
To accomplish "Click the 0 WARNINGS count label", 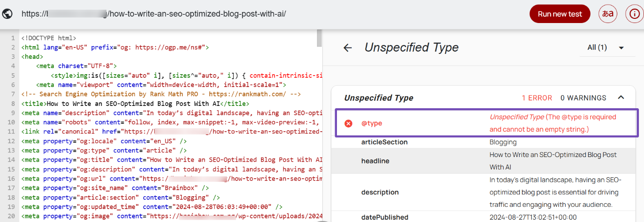I will 583,98.
